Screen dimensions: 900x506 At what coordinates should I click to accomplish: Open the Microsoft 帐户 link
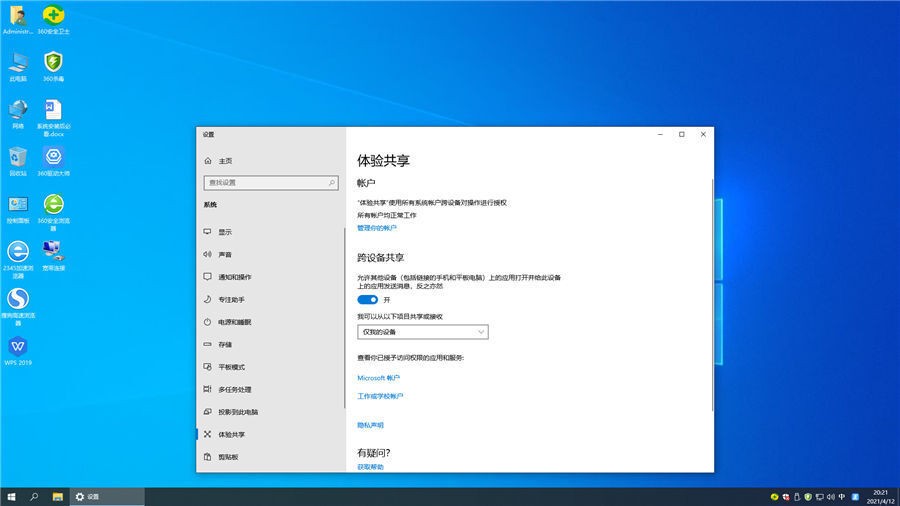[x=378, y=378]
